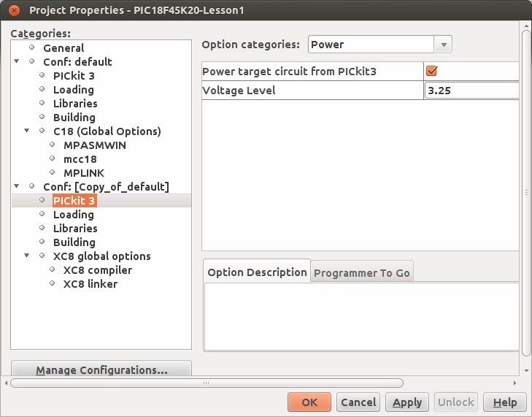Click the Power combo box field

tap(371, 45)
